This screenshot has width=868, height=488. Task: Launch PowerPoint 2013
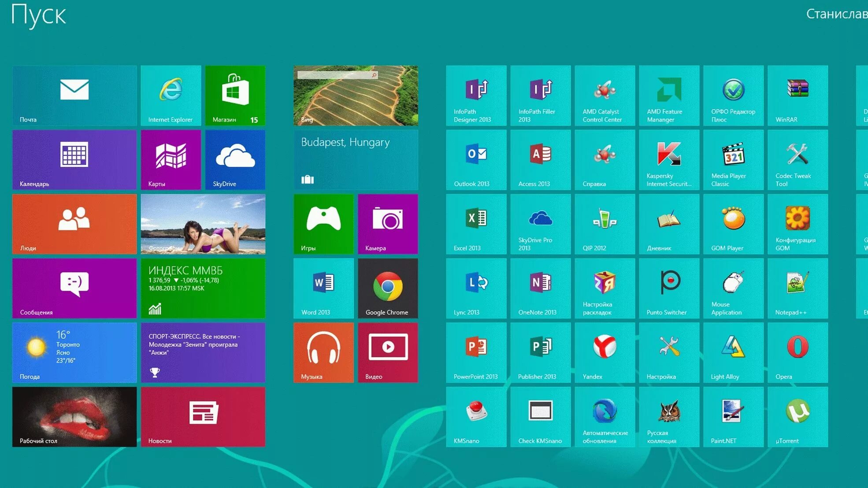coord(476,353)
